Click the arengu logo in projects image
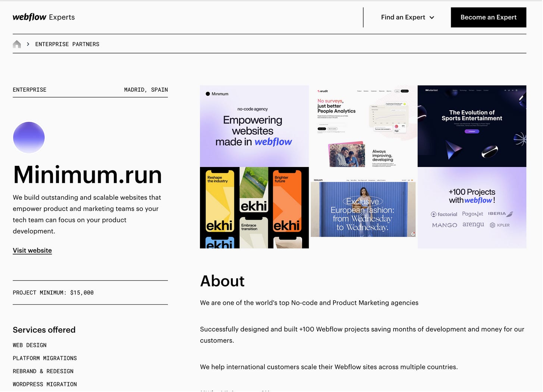The width and height of the screenshot is (543, 392). pos(473,224)
